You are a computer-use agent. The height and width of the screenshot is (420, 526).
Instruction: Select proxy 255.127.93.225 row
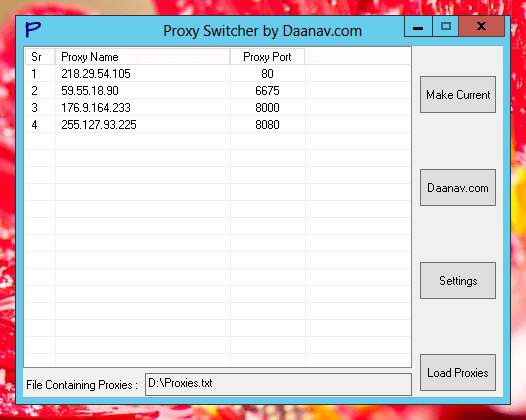(x=217, y=125)
